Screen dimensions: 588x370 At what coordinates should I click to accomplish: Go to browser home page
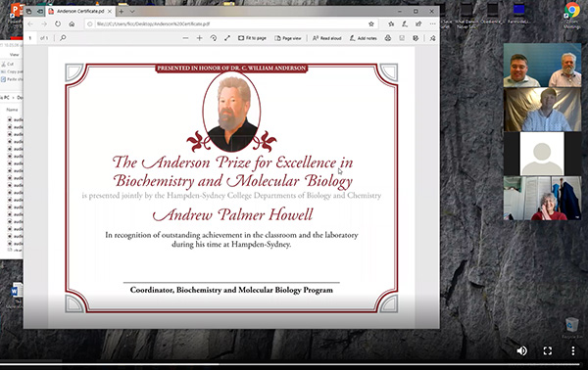72,23
